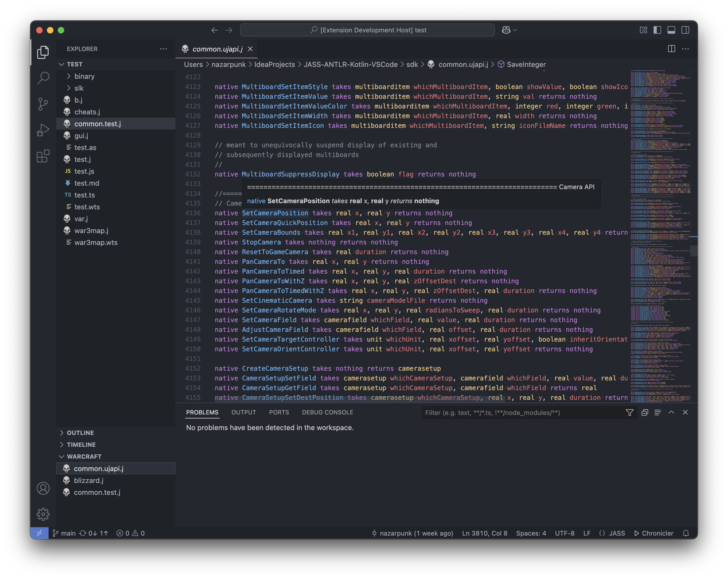Image resolution: width=728 pixels, height=579 pixels.
Task: Switch to the DEBUG CONSOLE tab
Action: pyautogui.click(x=327, y=413)
